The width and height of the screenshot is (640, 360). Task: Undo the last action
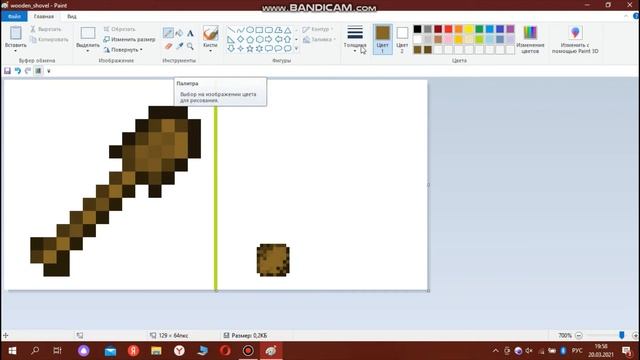[x=18, y=71]
